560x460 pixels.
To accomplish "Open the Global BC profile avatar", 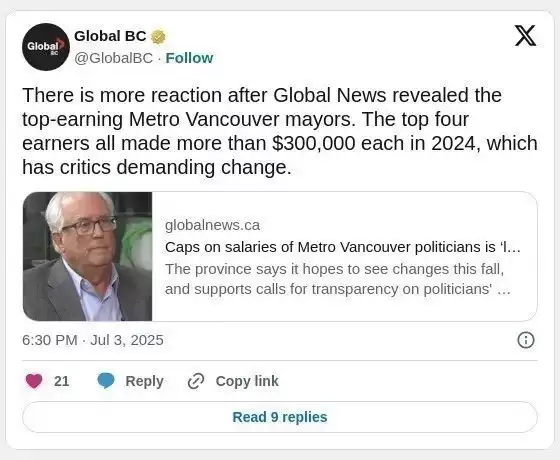I will (x=46, y=47).
